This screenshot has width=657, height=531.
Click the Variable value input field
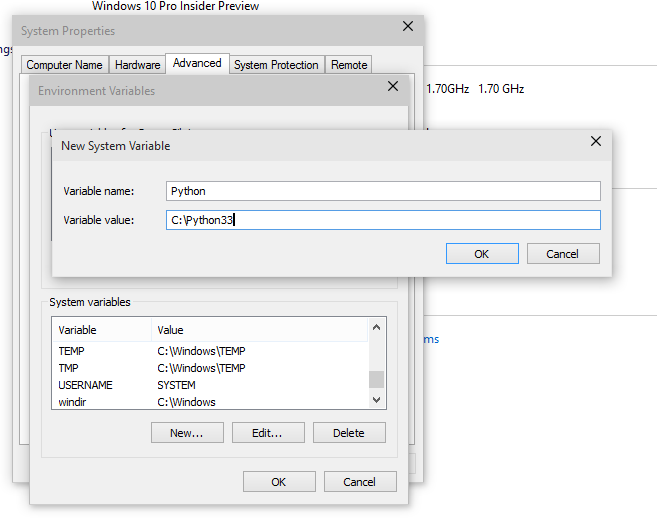(383, 220)
